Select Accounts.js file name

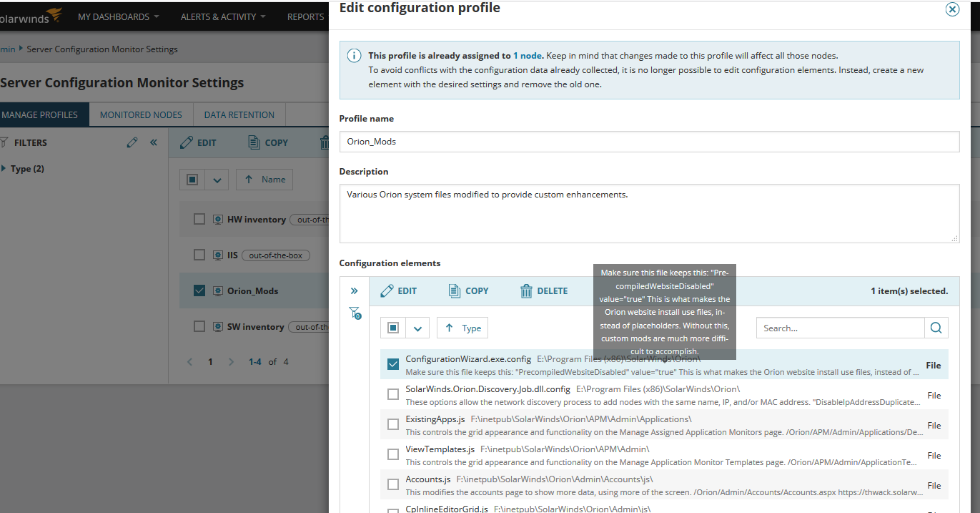tap(427, 479)
